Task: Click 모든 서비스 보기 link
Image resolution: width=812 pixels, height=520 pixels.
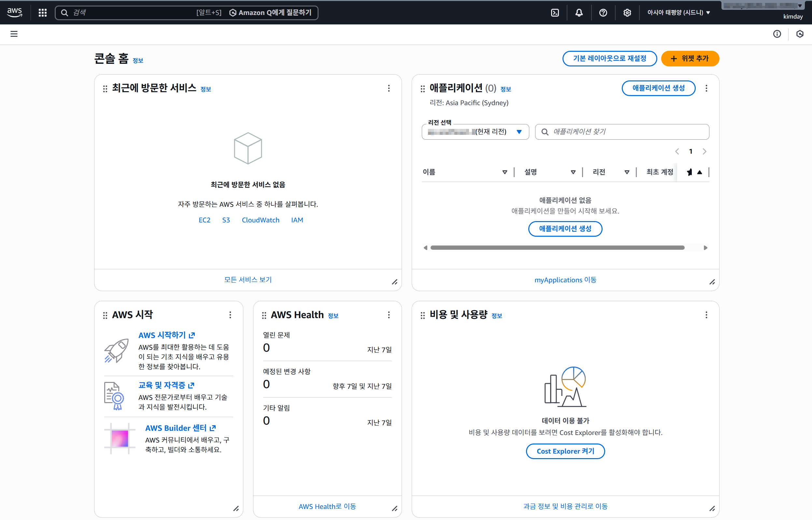Action: point(248,280)
